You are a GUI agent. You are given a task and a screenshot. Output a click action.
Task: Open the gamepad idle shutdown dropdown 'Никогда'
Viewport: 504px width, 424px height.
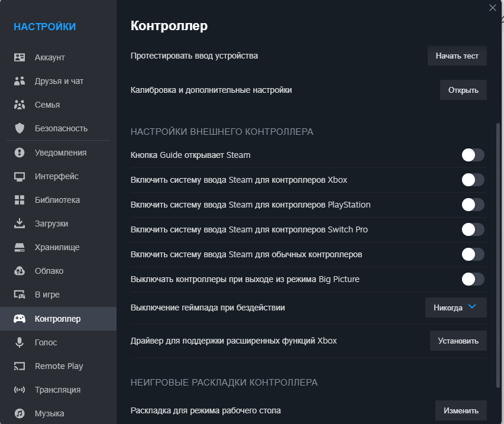pyautogui.click(x=455, y=308)
